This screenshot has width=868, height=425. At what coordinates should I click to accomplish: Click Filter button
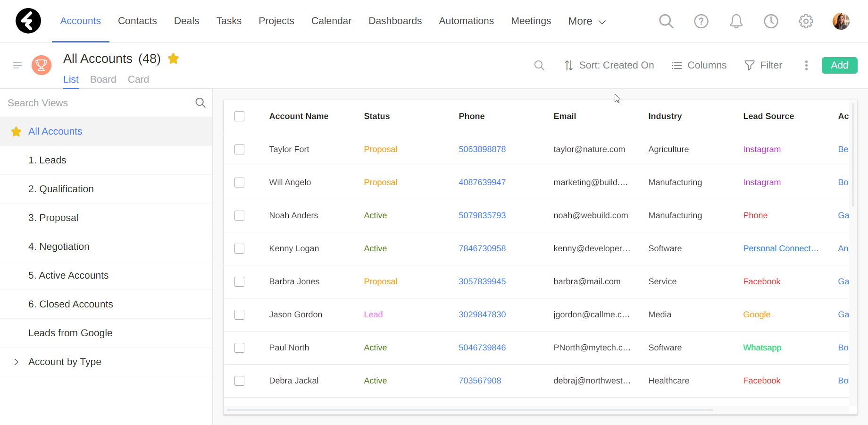(763, 65)
